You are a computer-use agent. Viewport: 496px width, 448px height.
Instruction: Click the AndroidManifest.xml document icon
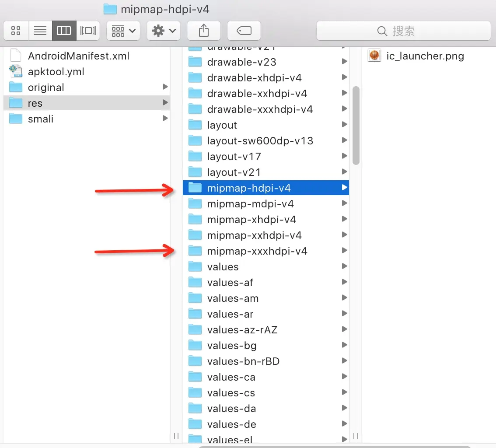15,55
